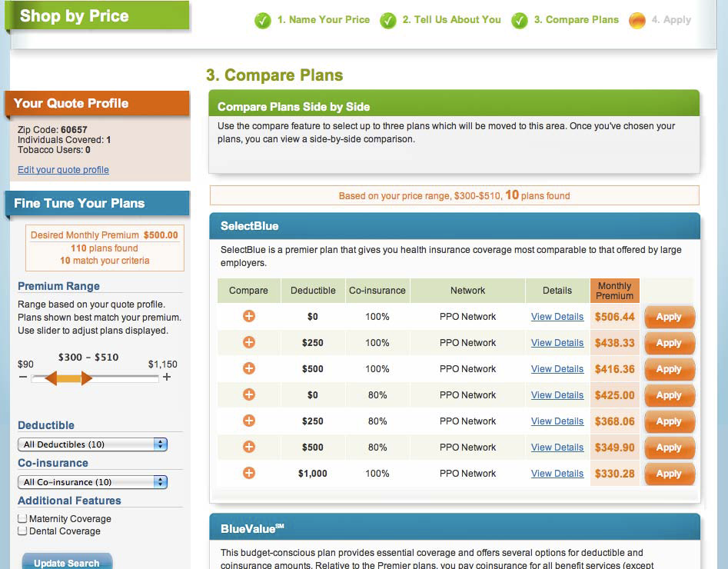View Details of $330.28 plan
Screen dimensions: 728x569
point(557,474)
